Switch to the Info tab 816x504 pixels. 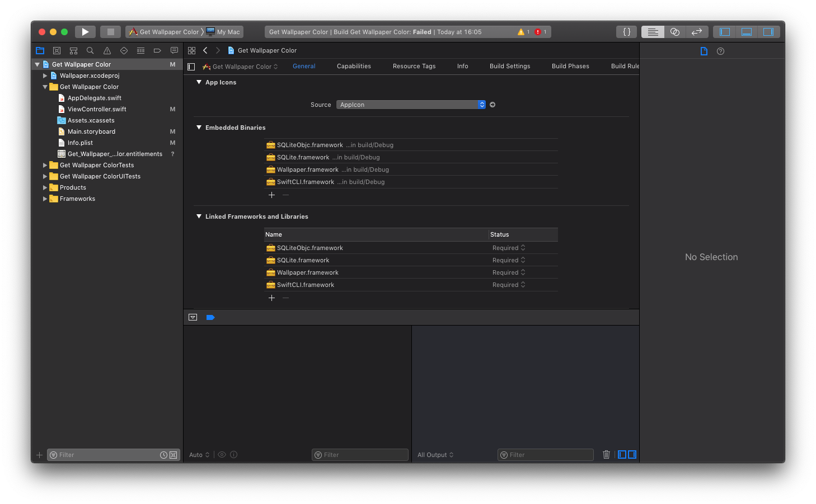pyautogui.click(x=462, y=66)
